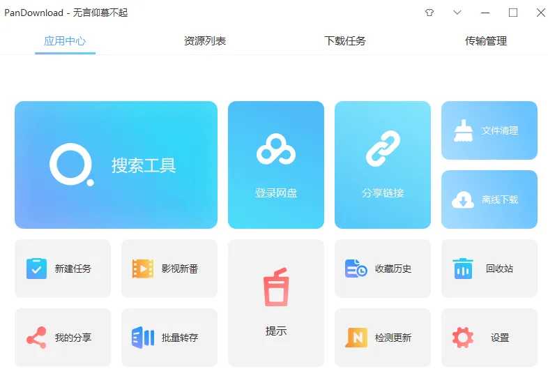Open 设置 label

coord(500,338)
